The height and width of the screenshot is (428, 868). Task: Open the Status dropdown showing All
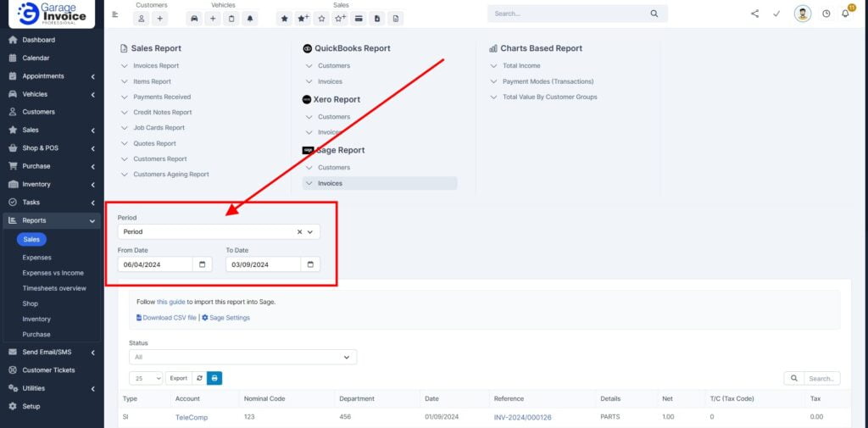click(x=242, y=357)
